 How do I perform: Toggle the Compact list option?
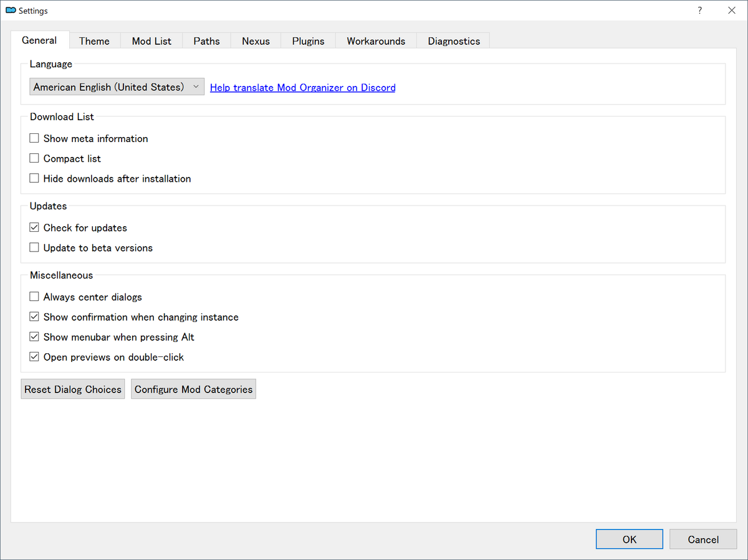click(x=34, y=158)
